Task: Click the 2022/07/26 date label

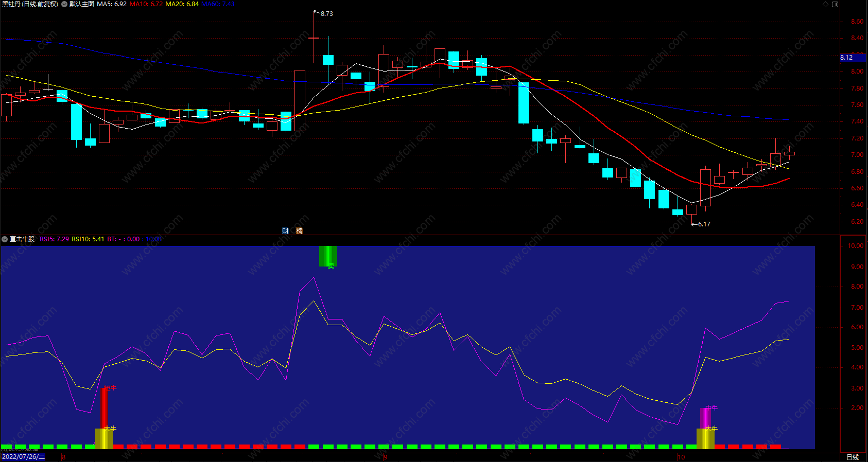Action: click(x=24, y=457)
